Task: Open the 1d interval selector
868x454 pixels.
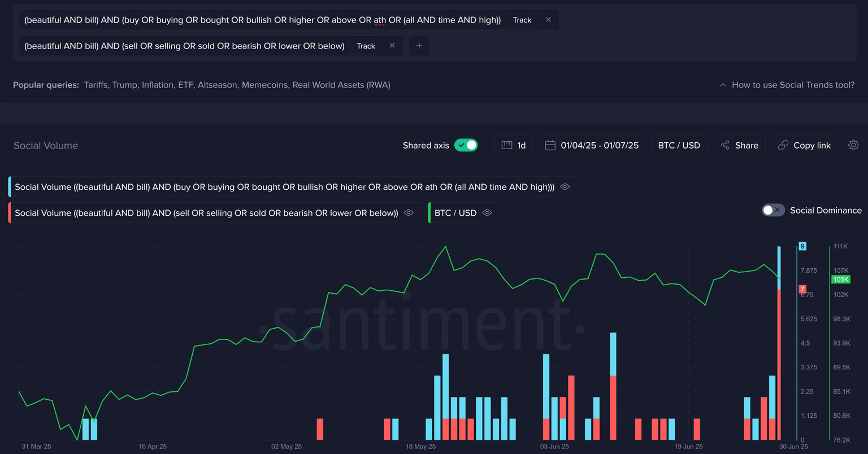Action: 514,145
